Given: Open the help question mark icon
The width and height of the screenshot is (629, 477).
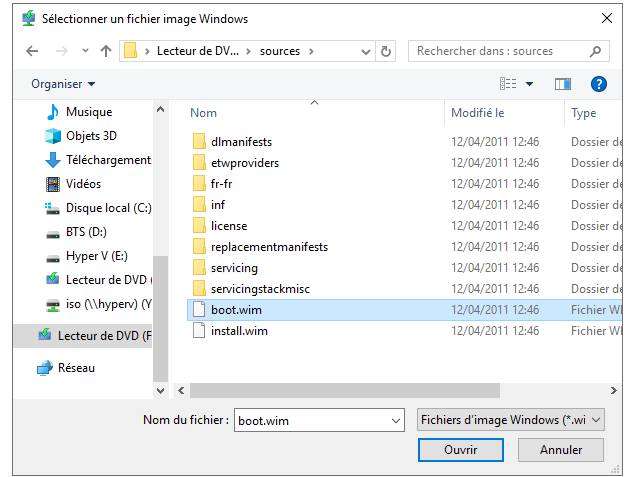Looking at the screenshot, I should (x=599, y=84).
